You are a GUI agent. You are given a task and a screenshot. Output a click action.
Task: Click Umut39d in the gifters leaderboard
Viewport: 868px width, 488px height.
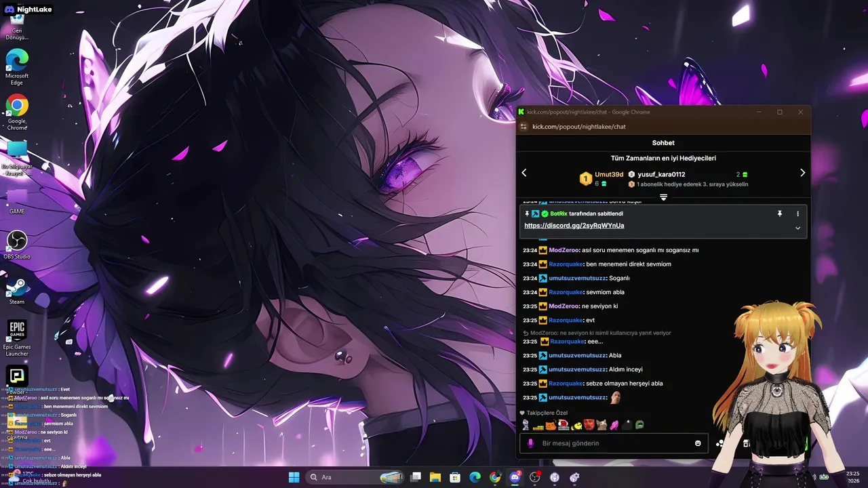click(609, 174)
